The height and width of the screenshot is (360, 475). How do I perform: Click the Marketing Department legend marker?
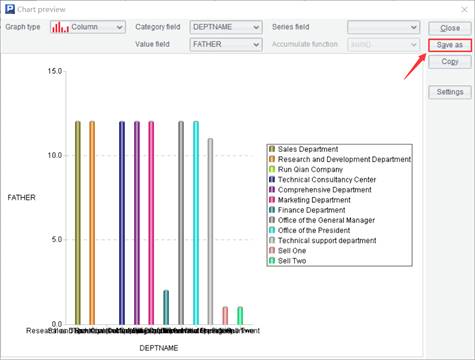coord(272,200)
